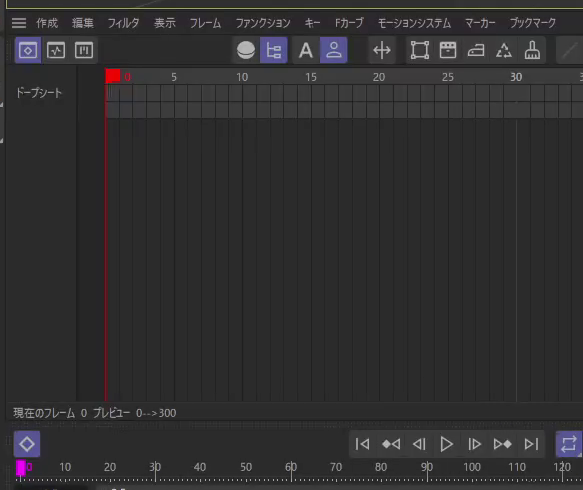The image size is (583, 490).
Task: Jump to the start of the animation
Action: (363, 444)
